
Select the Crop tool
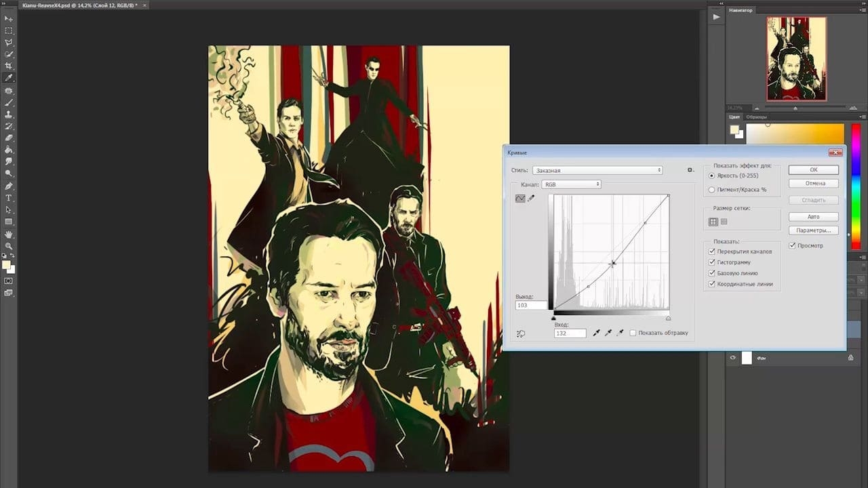[x=9, y=66]
